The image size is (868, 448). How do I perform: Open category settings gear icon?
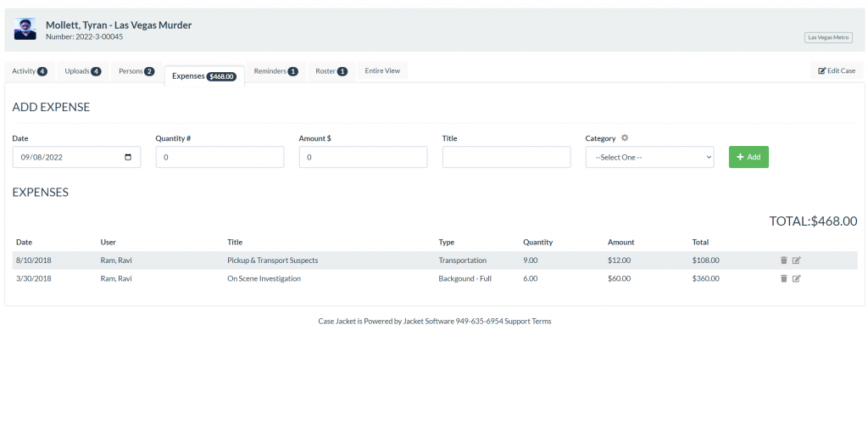click(625, 138)
